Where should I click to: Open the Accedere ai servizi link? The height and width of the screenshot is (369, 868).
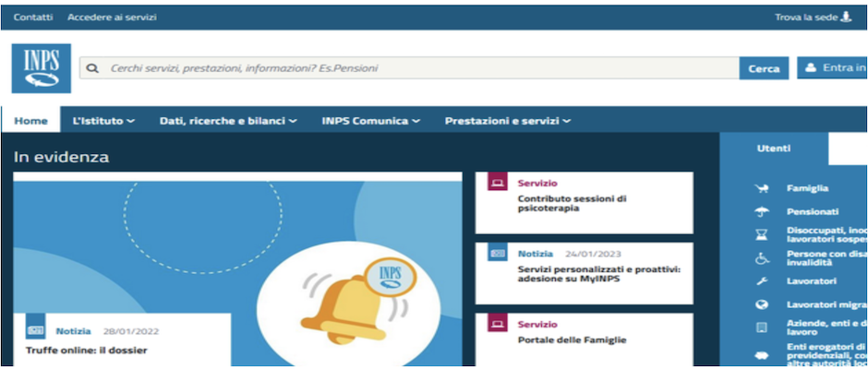click(112, 18)
